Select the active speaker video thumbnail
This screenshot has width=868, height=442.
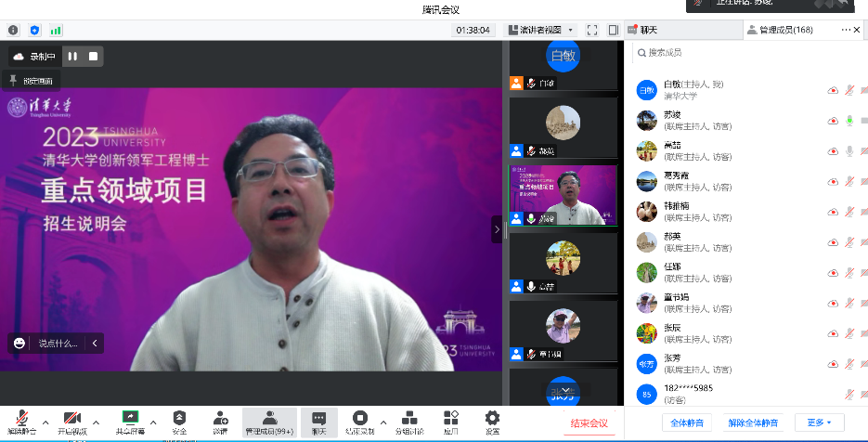563,195
